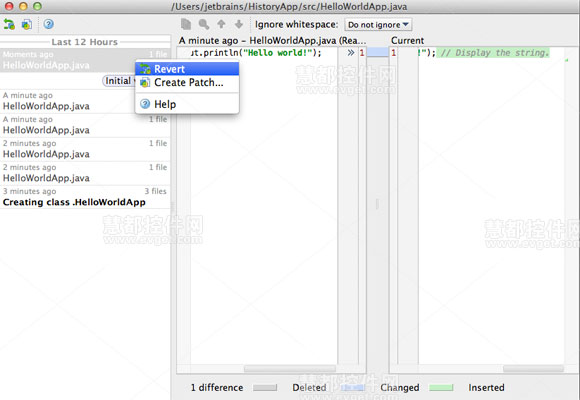Click the Current pane title
The width and height of the screenshot is (580, 400).
[407, 40]
